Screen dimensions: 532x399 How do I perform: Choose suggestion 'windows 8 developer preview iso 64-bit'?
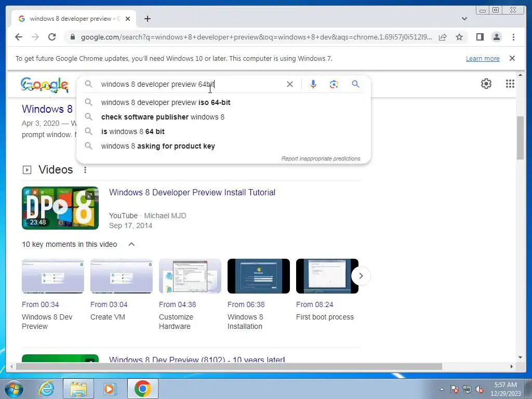[x=223, y=102]
